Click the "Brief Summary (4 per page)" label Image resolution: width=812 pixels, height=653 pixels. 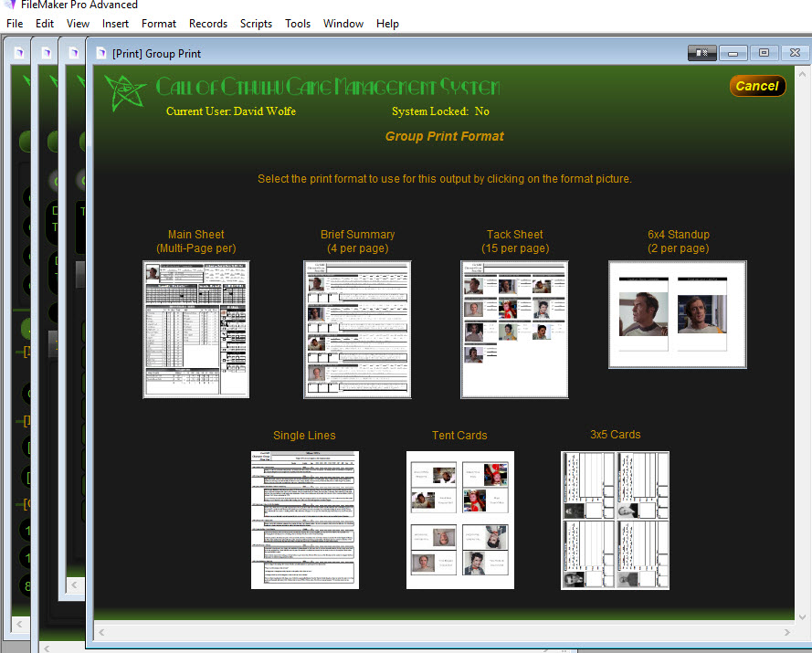(357, 241)
